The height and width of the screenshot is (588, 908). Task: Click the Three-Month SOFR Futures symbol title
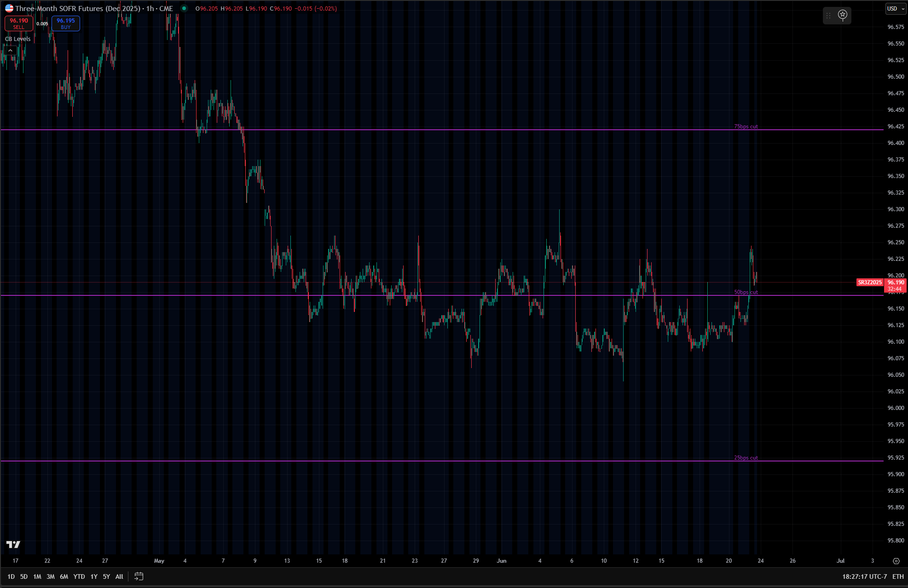click(x=94, y=8)
